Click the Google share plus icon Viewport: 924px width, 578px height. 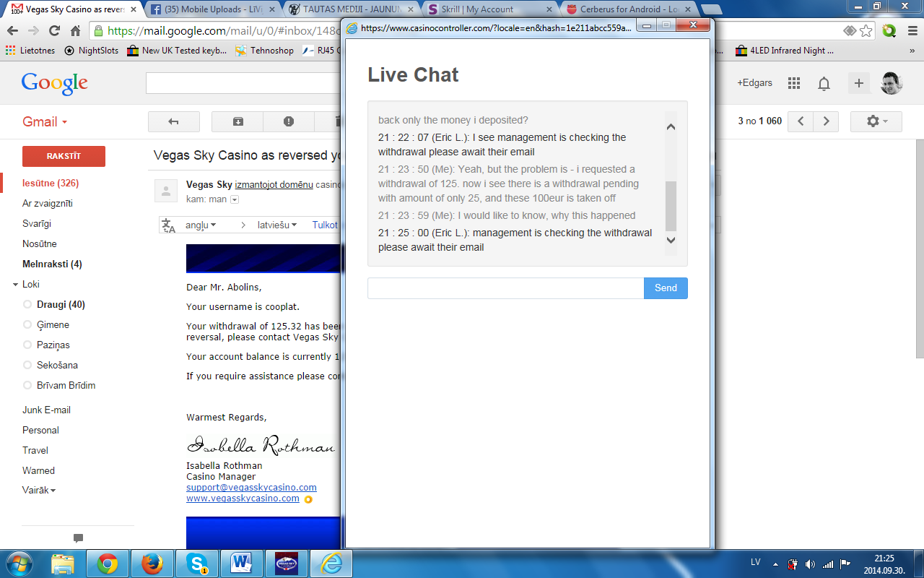point(859,83)
